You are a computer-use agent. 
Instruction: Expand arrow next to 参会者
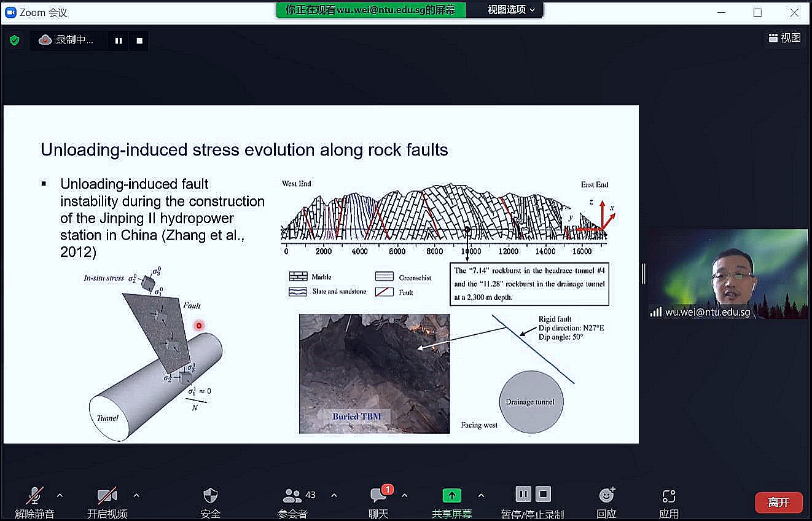pos(334,495)
